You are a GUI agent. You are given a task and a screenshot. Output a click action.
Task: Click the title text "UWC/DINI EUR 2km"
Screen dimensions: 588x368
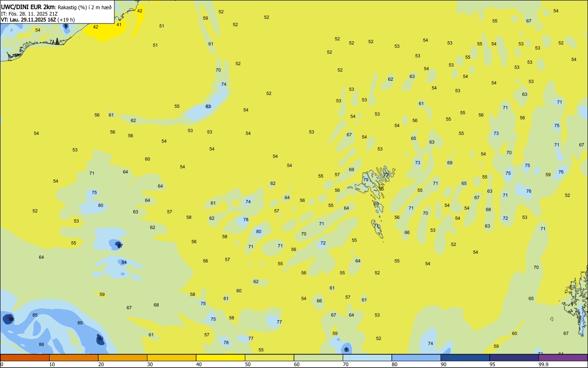pos(28,6)
